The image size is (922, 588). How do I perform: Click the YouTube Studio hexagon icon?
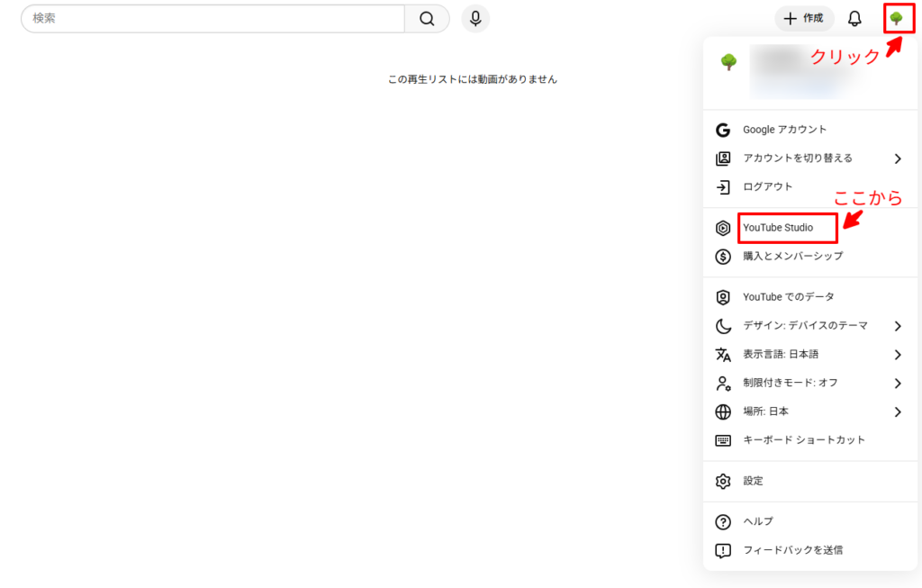click(723, 228)
